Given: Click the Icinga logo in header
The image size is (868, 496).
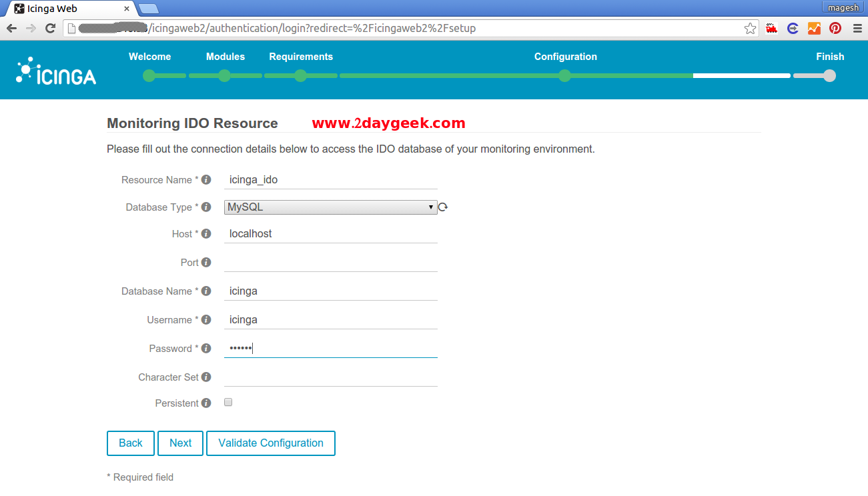Looking at the screenshot, I should [56, 71].
